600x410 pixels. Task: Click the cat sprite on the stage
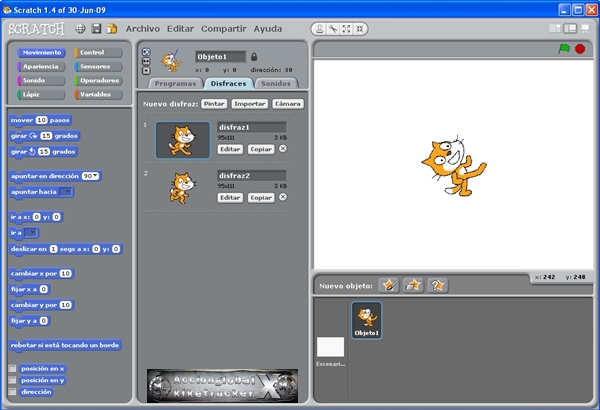click(454, 166)
